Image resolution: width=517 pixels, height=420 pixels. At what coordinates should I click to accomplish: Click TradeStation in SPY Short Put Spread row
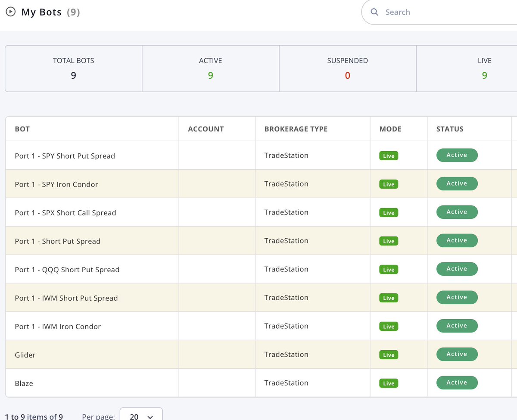click(x=287, y=156)
